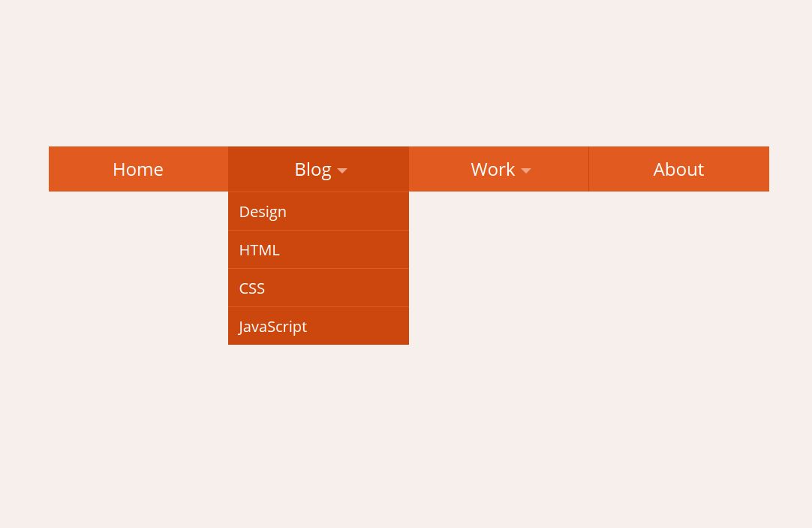
Task: Click the About navigation item
Action: point(678,169)
